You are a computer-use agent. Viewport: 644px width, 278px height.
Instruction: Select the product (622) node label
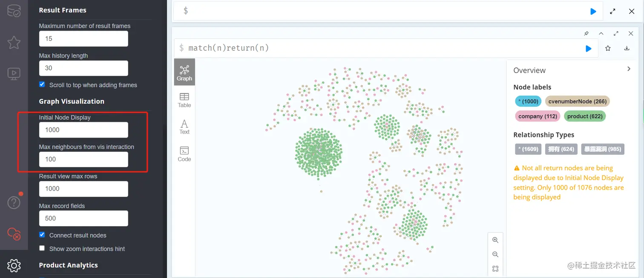point(585,116)
